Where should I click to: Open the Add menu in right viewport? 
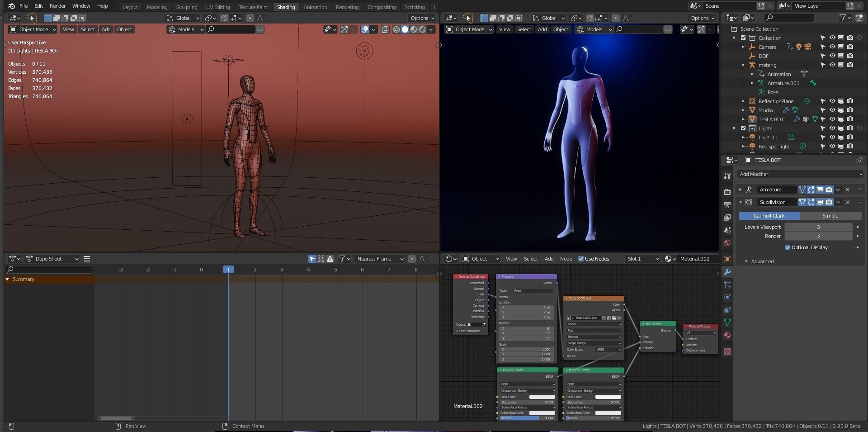click(542, 29)
